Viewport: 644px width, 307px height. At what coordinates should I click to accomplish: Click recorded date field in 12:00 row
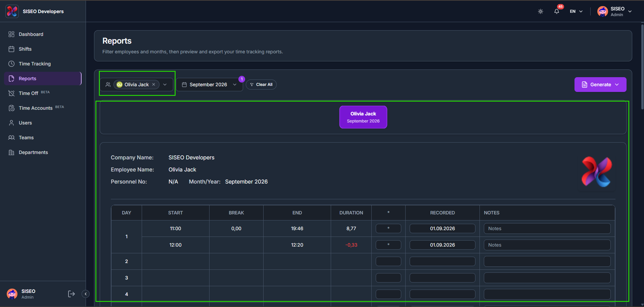[x=443, y=245]
